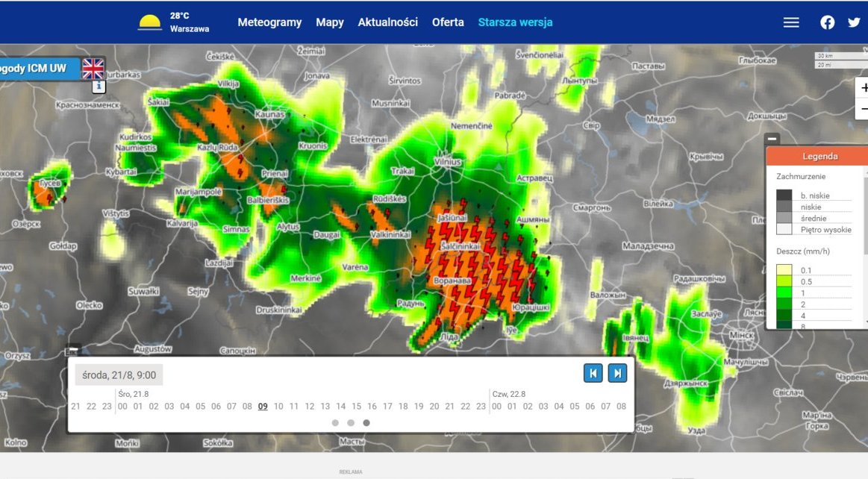Click the Deszcz (mm/h) legend heading
Screen dimensions: 868x479
pos(802,251)
